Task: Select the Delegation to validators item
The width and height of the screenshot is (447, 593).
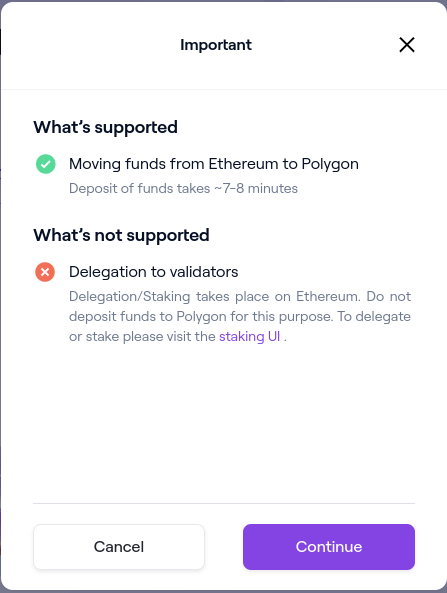Action: coord(154,272)
